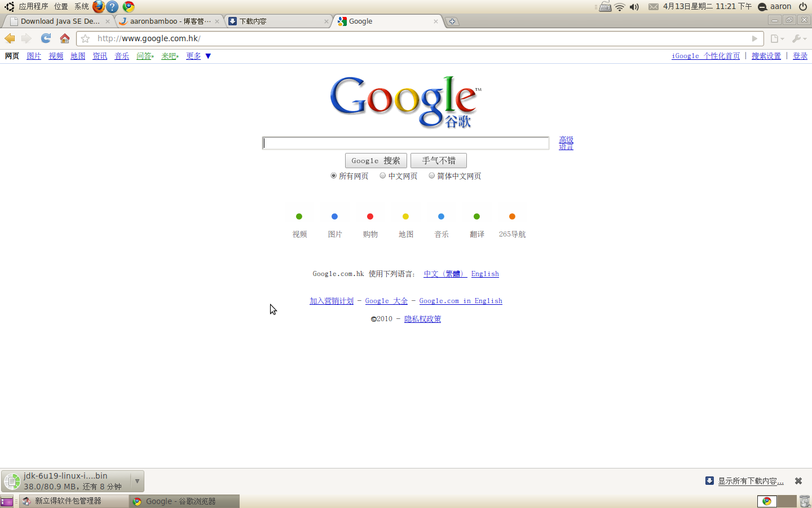Click the orange 265导航 dot icon

512,217
